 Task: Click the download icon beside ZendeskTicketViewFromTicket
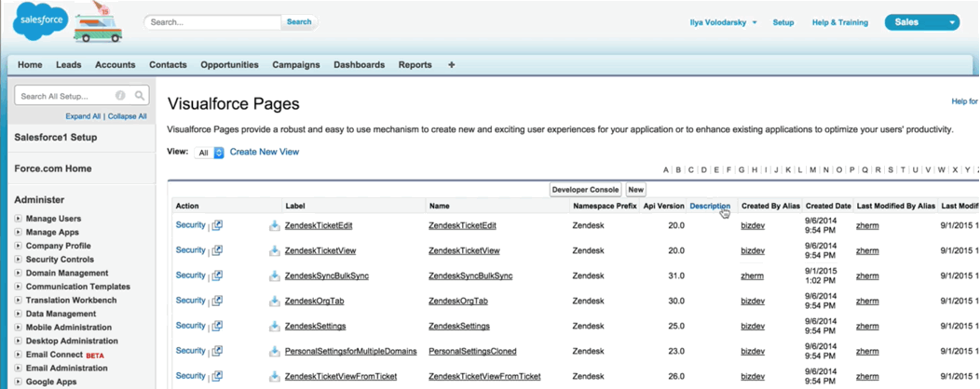(x=275, y=376)
